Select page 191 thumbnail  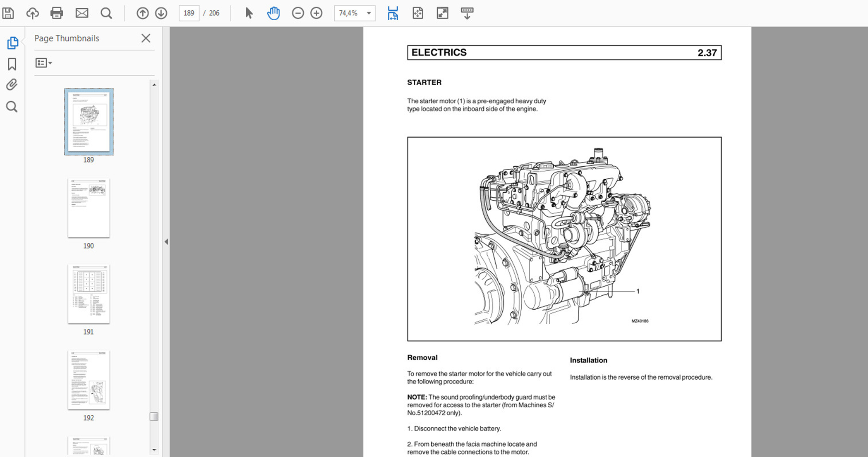89,294
